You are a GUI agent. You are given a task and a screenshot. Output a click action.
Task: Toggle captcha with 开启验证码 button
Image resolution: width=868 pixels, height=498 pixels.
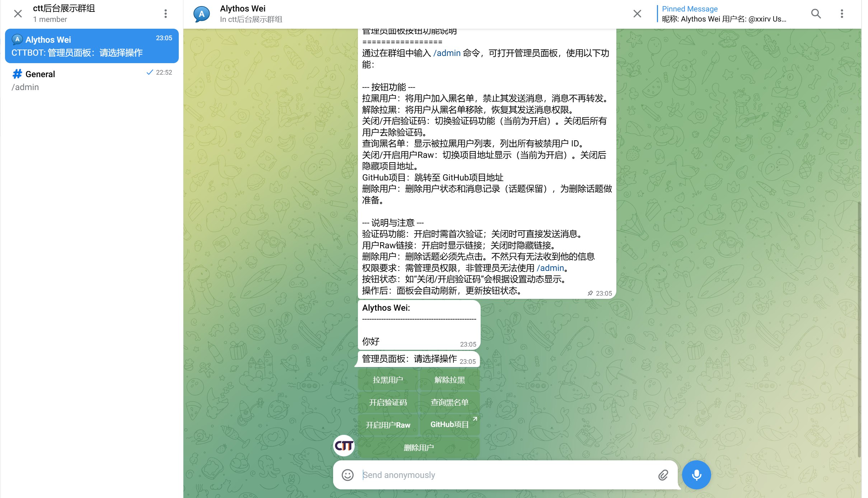click(388, 402)
